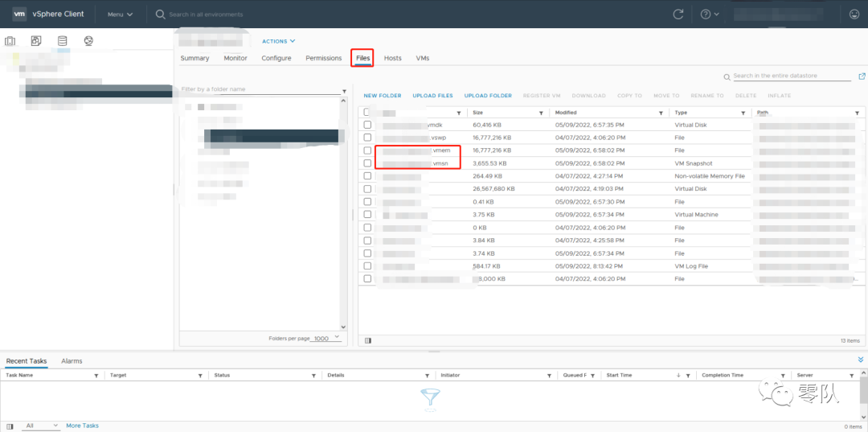868x432 pixels.
Task: Open the Menu dropdown in the top bar
Action: click(120, 14)
